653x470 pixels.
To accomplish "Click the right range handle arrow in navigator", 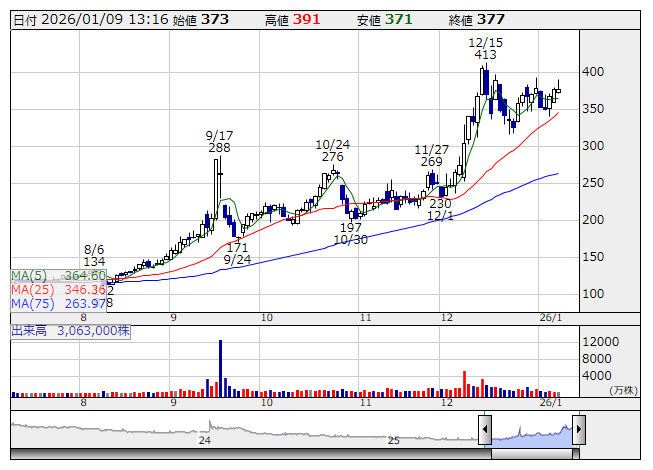I will point(578,431).
